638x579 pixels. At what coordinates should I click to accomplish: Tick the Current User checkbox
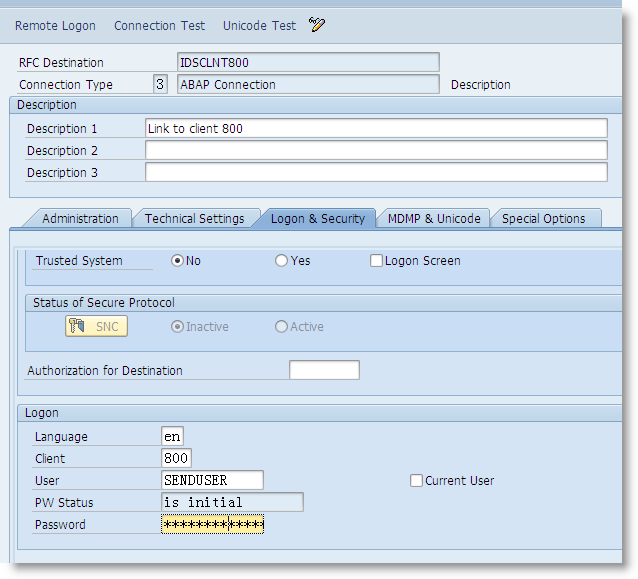[x=416, y=481]
